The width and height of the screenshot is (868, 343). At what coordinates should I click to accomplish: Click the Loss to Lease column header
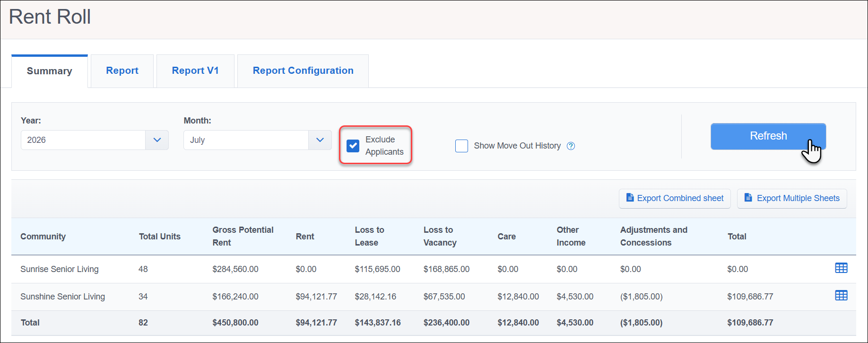pos(370,236)
